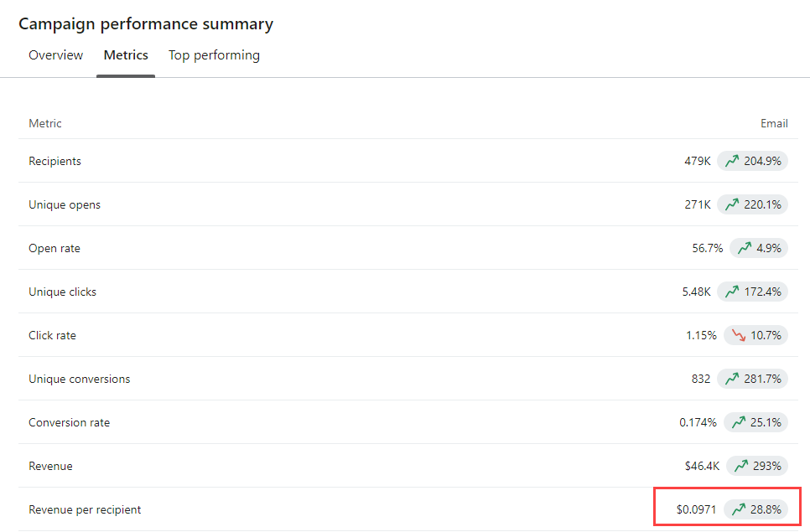Click the Revenue upward trend icon
Screen dimensions: 810x532
click(x=741, y=466)
